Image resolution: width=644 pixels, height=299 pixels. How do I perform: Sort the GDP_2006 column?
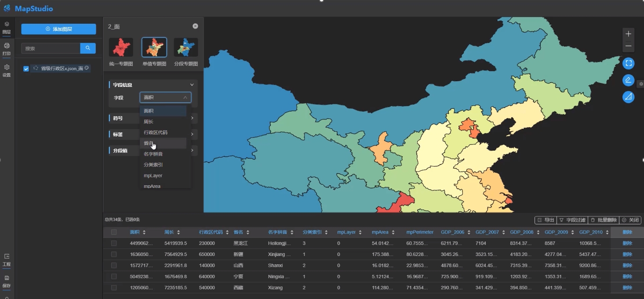click(469, 232)
